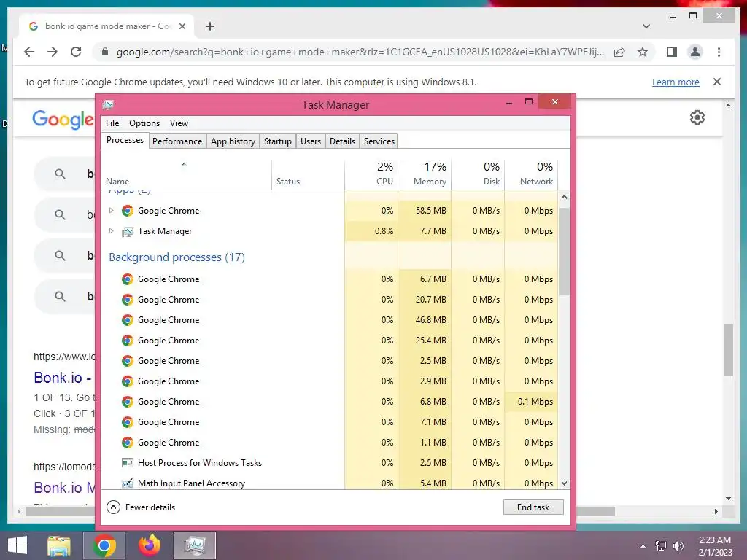Switch to Google Chrome in the taskbar
This screenshot has width=747, height=560.
pos(104,545)
